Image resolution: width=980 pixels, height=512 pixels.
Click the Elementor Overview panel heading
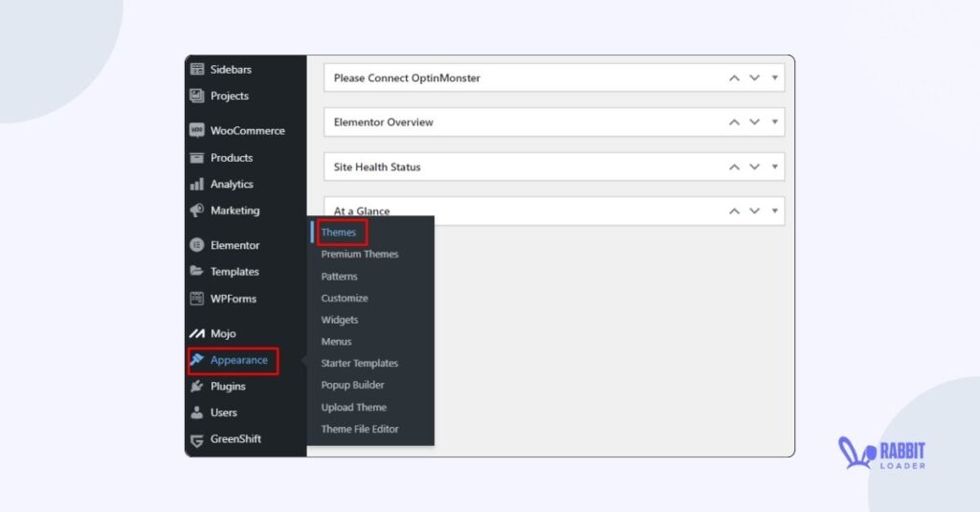[383, 122]
